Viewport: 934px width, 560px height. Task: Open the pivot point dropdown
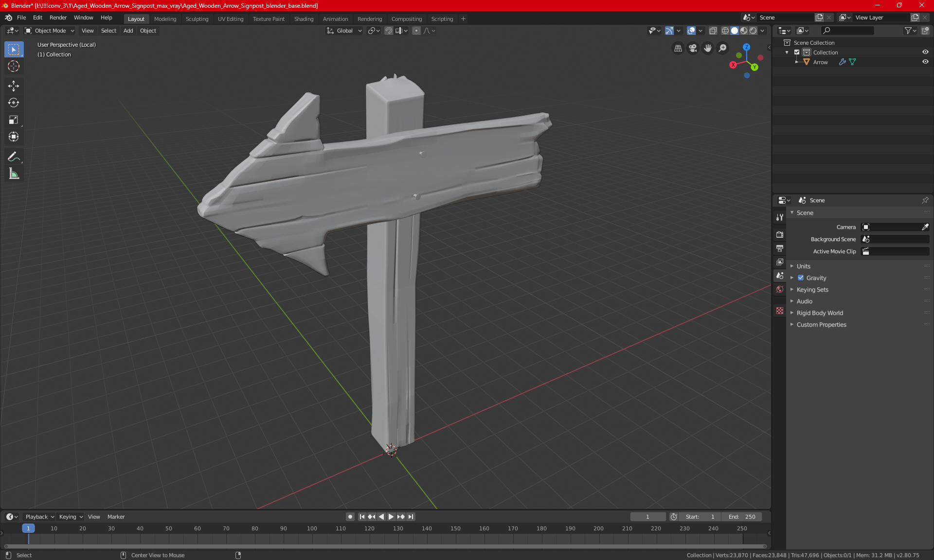(374, 31)
